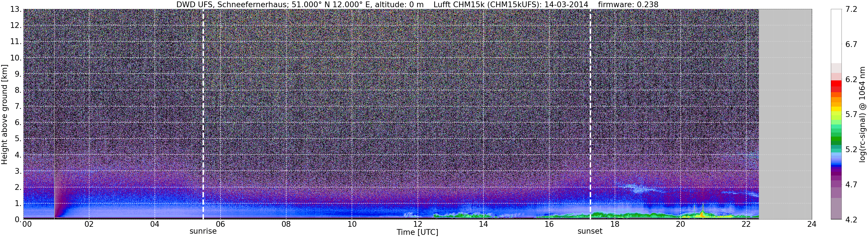Click the '9.' tick on the height axis
Image resolution: width=868 pixels, height=238 pixels.
[x=18, y=74]
